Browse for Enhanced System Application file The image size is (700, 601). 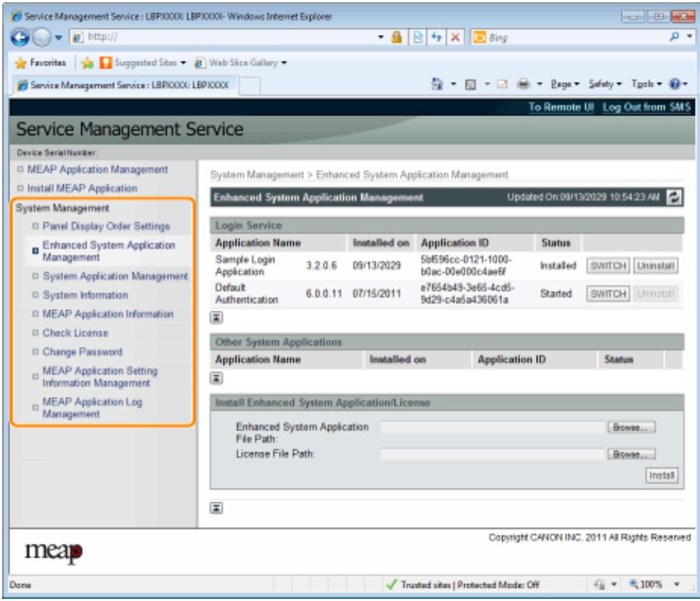tap(631, 428)
